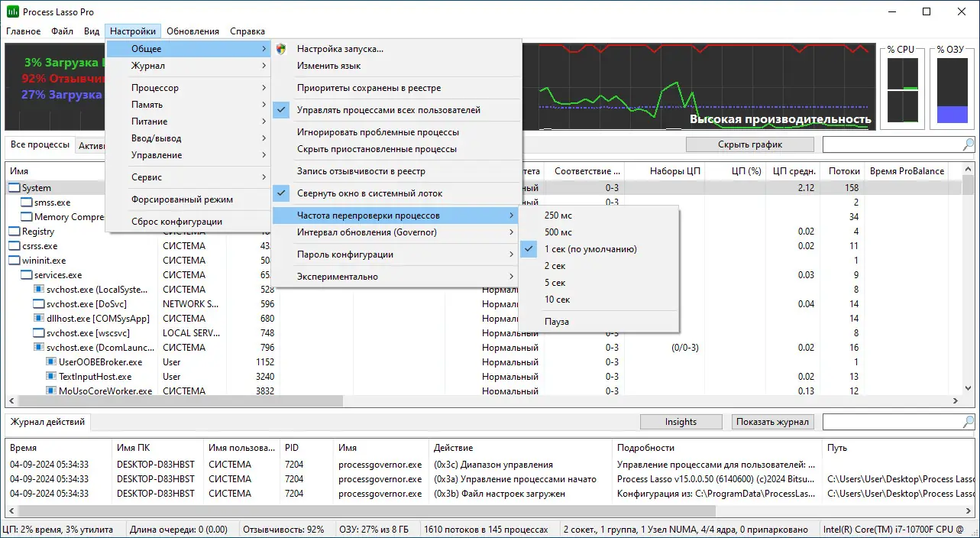Select 5 сек recheck interval
The height and width of the screenshot is (538, 980).
coord(598,283)
